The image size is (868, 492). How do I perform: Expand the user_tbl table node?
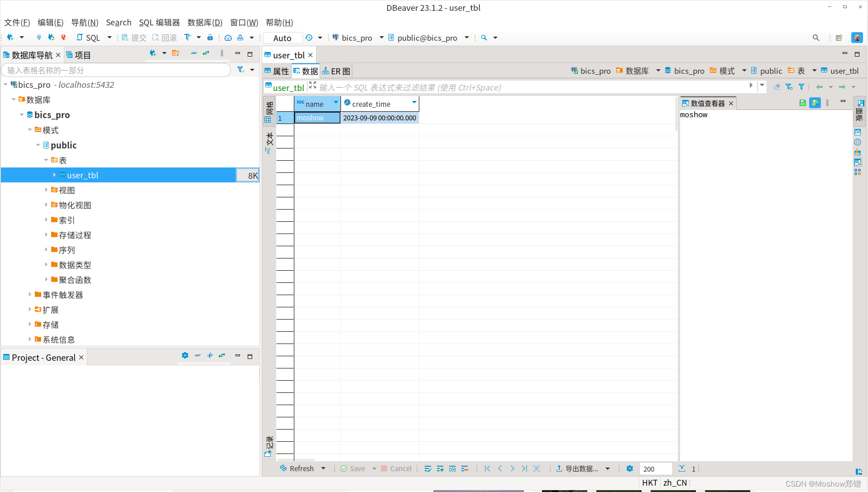[54, 175]
